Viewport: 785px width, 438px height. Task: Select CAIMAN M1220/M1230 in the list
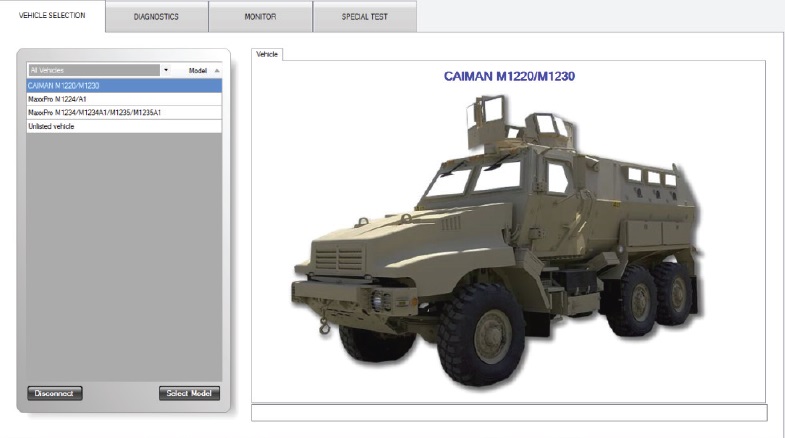coord(124,86)
